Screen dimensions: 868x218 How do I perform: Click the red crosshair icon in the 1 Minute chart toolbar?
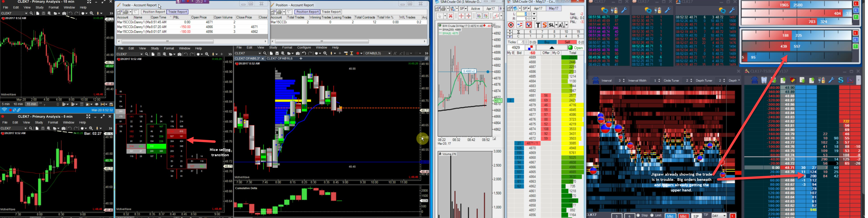coord(461,16)
